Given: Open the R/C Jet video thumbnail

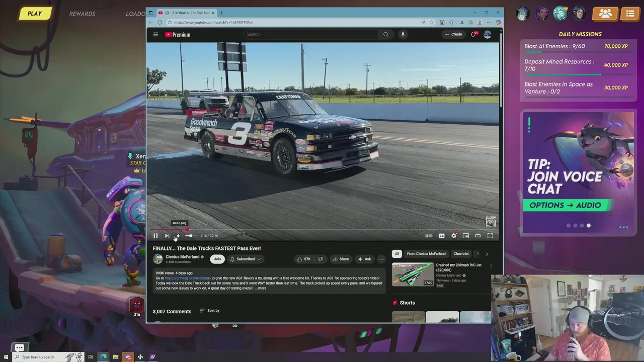Looking at the screenshot, I should (413, 275).
